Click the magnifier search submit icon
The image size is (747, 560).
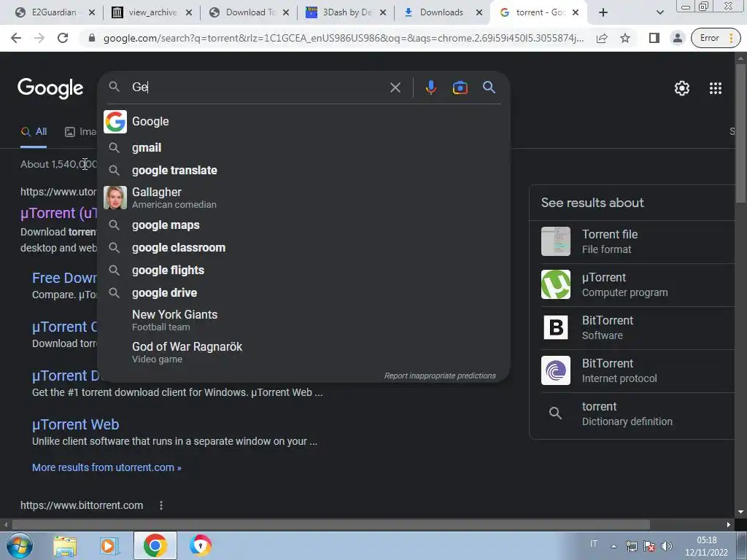[489, 87]
